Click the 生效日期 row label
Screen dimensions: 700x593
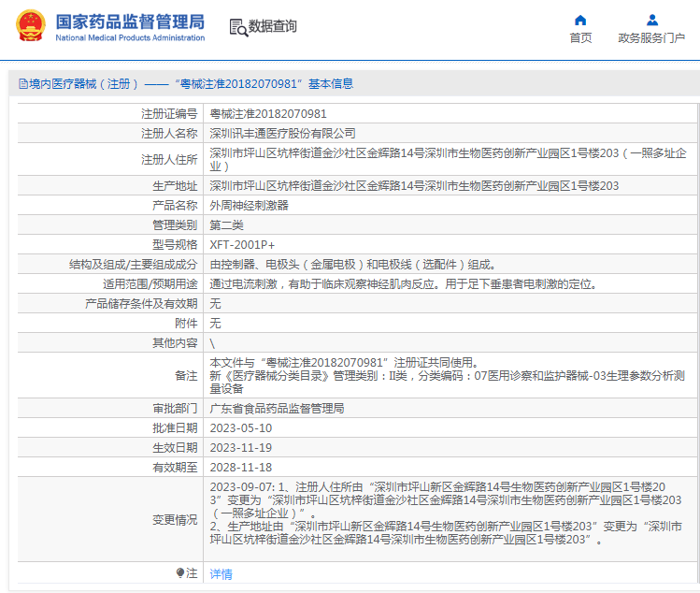(x=175, y=448)
